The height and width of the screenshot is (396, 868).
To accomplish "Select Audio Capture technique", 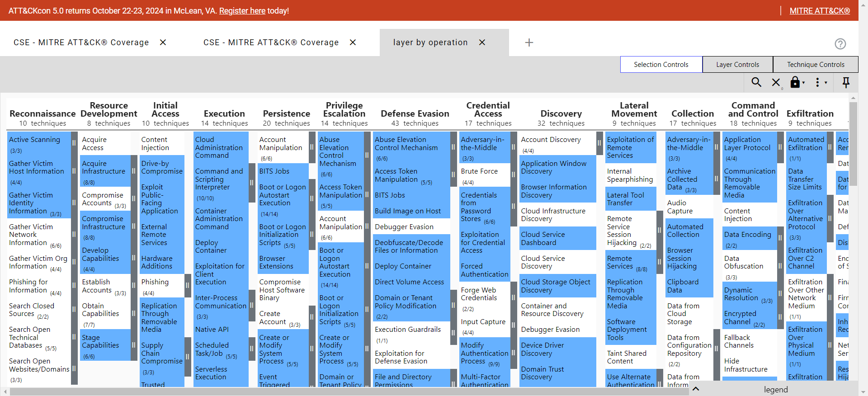I will 689,207.
